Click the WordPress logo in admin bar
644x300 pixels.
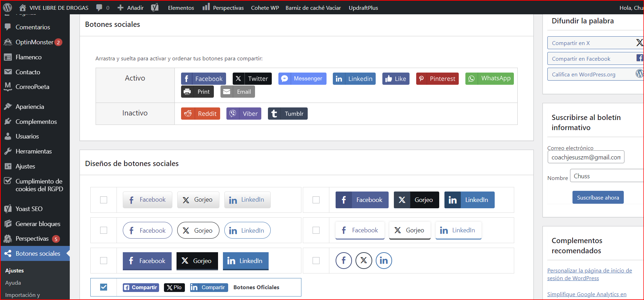click(7, 7)
